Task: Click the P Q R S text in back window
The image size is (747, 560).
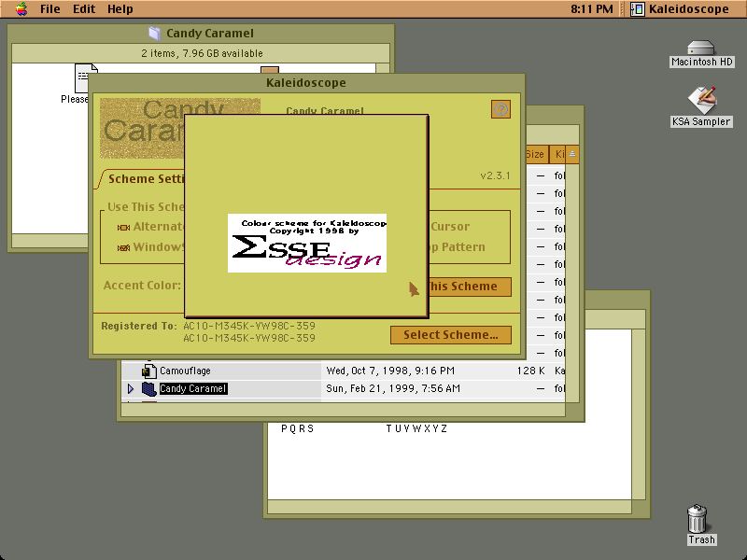Action: (297, 428)
